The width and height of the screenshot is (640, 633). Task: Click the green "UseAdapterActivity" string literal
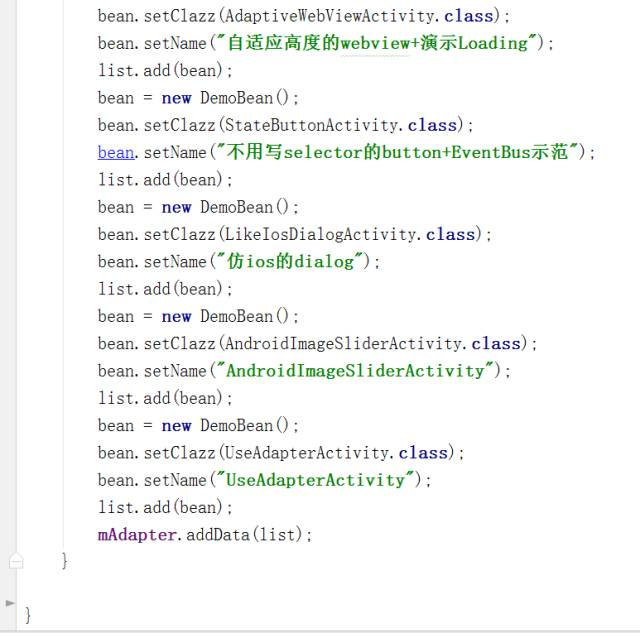point(316,480)
